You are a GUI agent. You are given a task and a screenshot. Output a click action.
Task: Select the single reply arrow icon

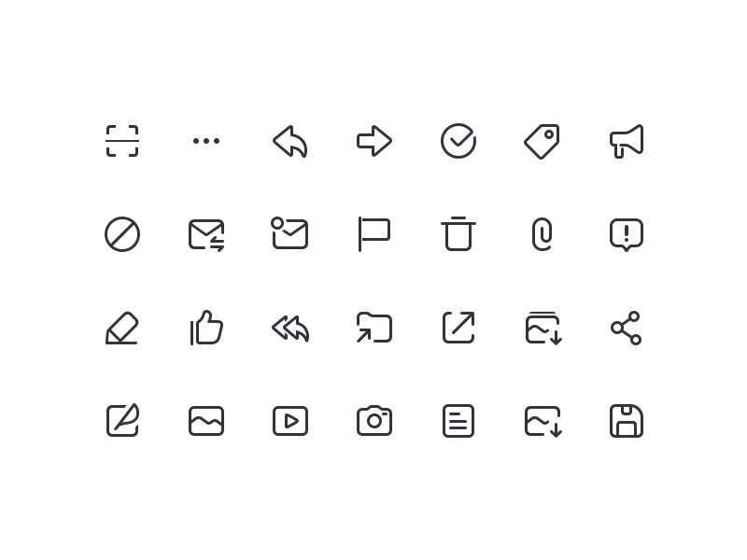(290, 142)
